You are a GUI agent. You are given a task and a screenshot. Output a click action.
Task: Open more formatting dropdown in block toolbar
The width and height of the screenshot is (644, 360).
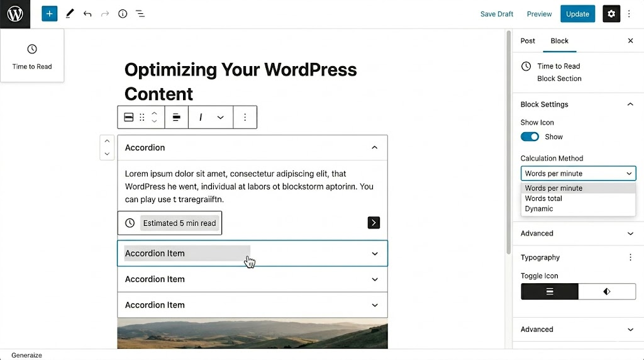pos(221,118)
